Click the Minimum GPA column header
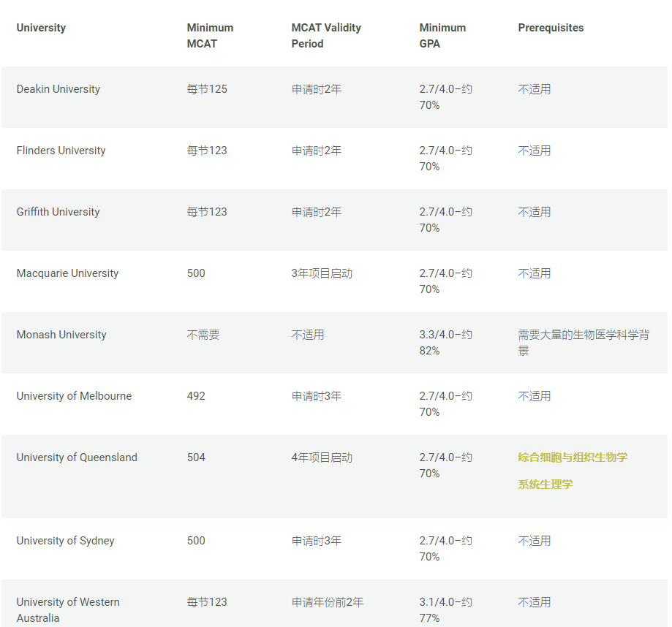The width and height of the screenshot is (672, 627). point(442,36)
